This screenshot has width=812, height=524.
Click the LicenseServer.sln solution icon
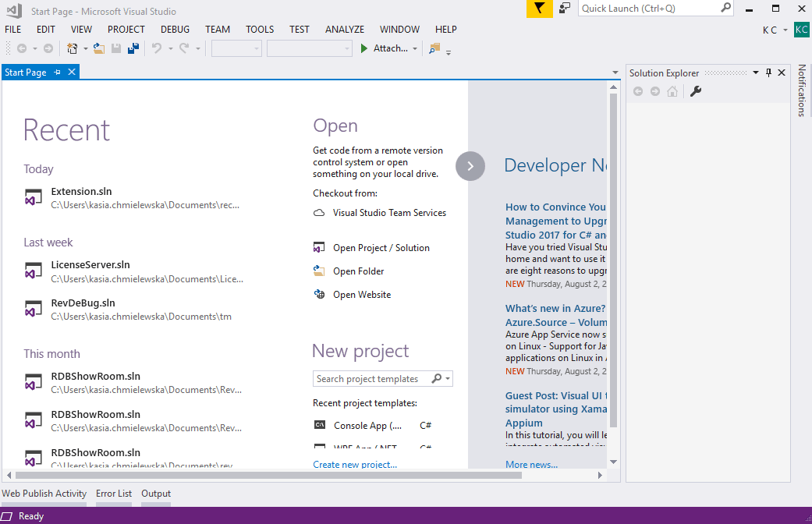click(x=34, y=271)
